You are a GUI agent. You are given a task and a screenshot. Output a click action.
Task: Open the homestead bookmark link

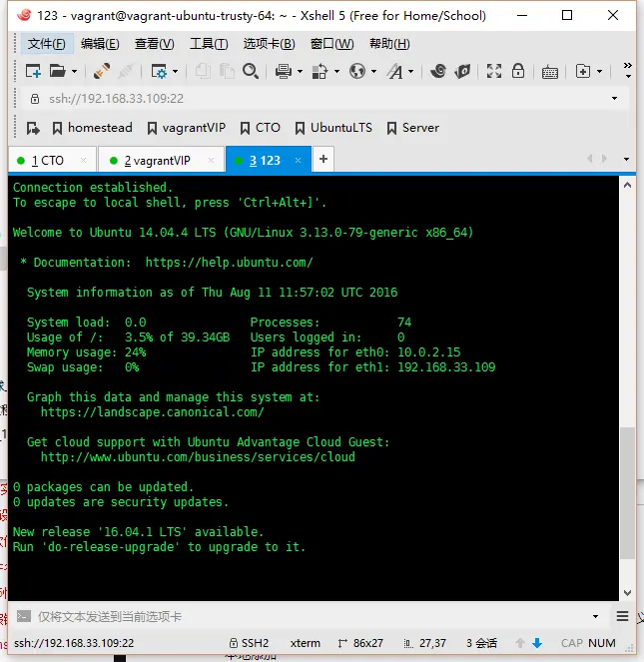click(x=92, y=128)
